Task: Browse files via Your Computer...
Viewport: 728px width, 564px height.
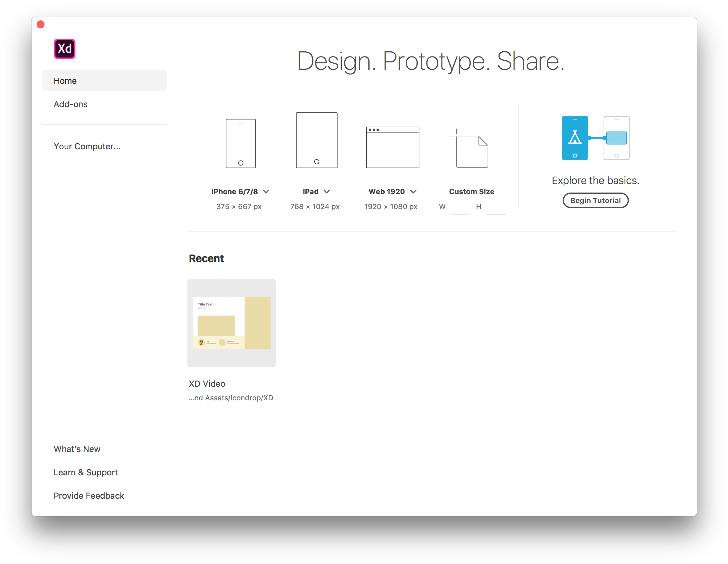Action: click(x=87, y=146)
